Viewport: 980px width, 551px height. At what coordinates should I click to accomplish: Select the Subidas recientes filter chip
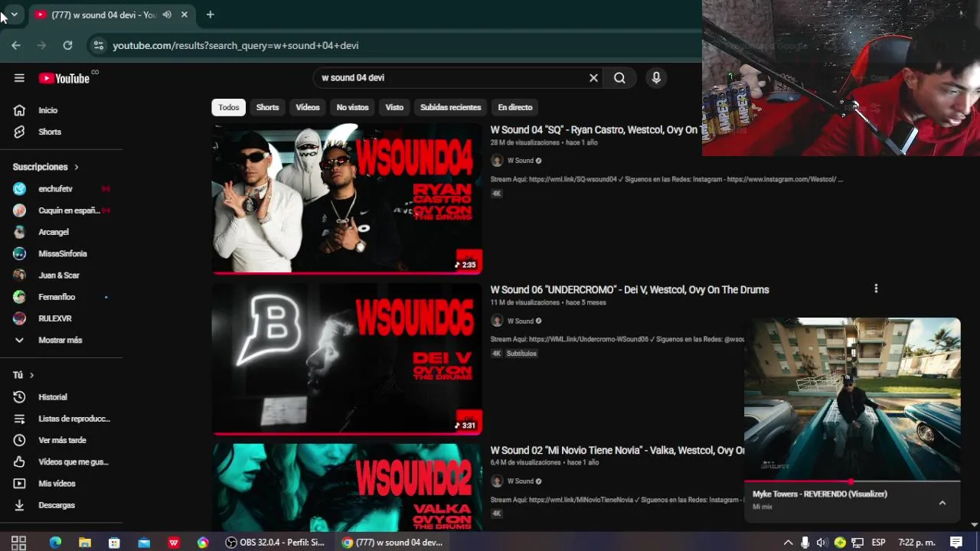tap(451, 107)
